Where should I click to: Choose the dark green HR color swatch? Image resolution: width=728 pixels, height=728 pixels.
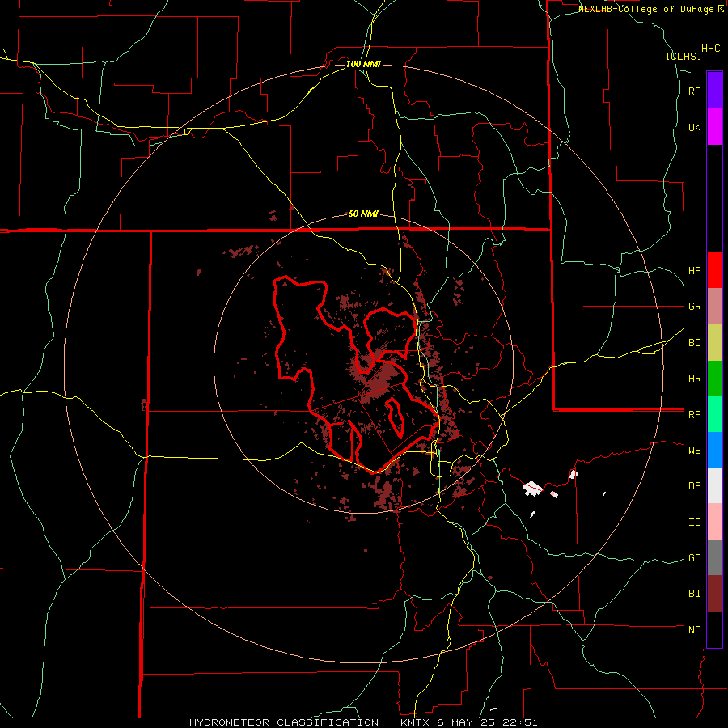click(x=714, y=378)
